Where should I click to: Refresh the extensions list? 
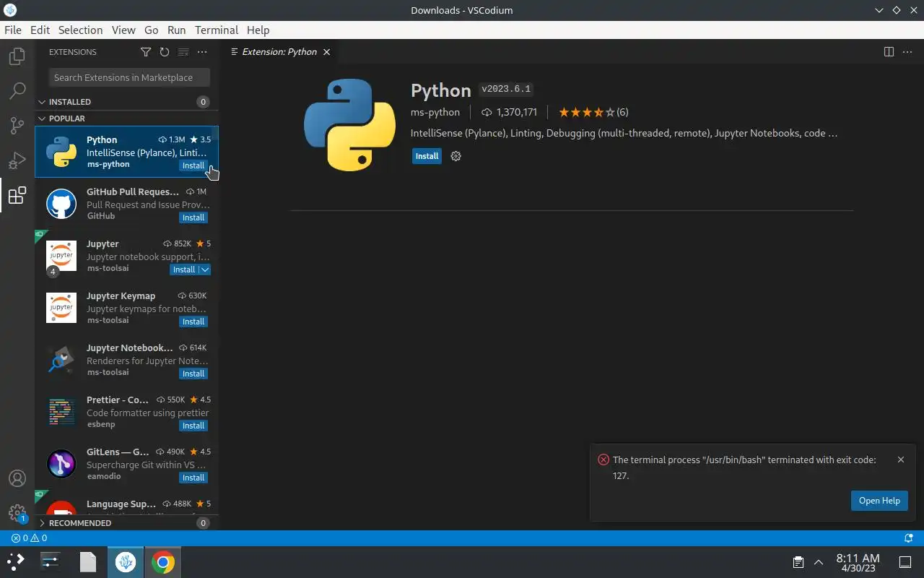coord(165,52)
